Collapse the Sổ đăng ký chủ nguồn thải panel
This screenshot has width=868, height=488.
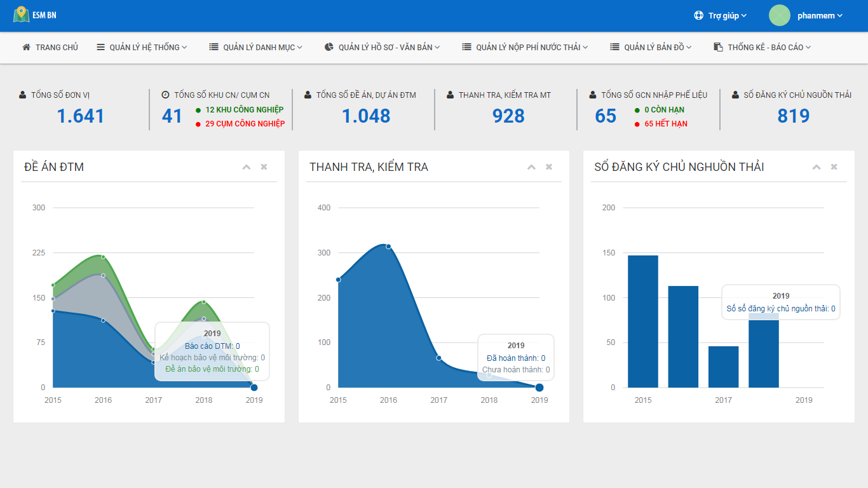click(817, 167)
